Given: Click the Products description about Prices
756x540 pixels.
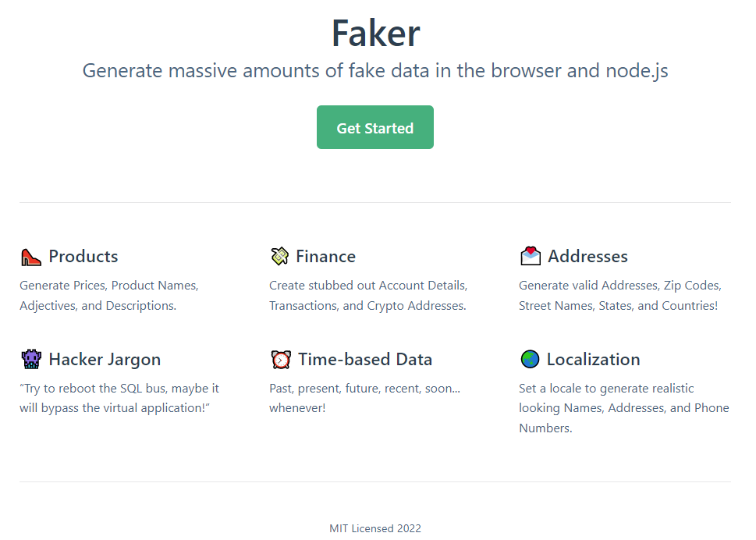Looking at the screenshot, I should [x=109, y=296].
